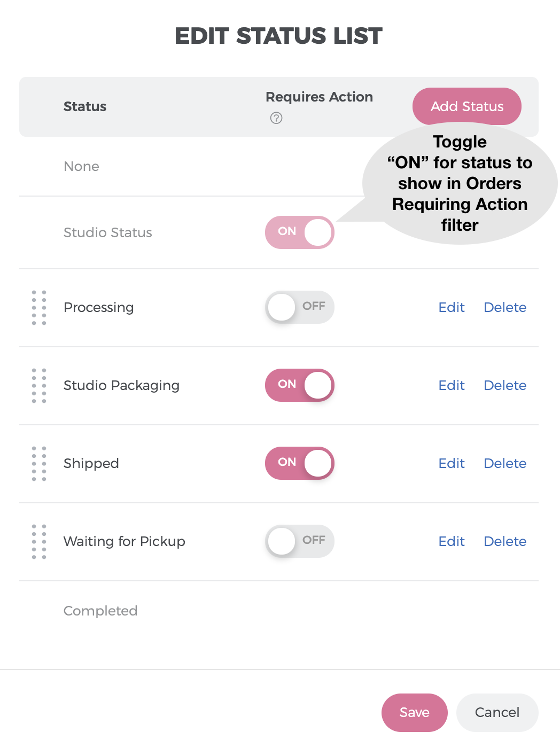Cancel editing the status list
The height and width of the screenshot is (748, 560).
tap(497, 713)
